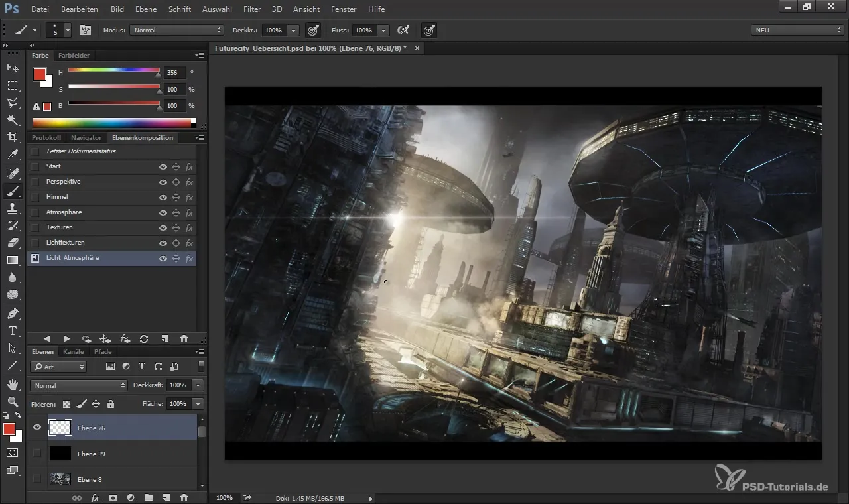This screenshot has height=504, width=849.
Task: Select the Eyedropper tool
Action: tap(13, 155)
